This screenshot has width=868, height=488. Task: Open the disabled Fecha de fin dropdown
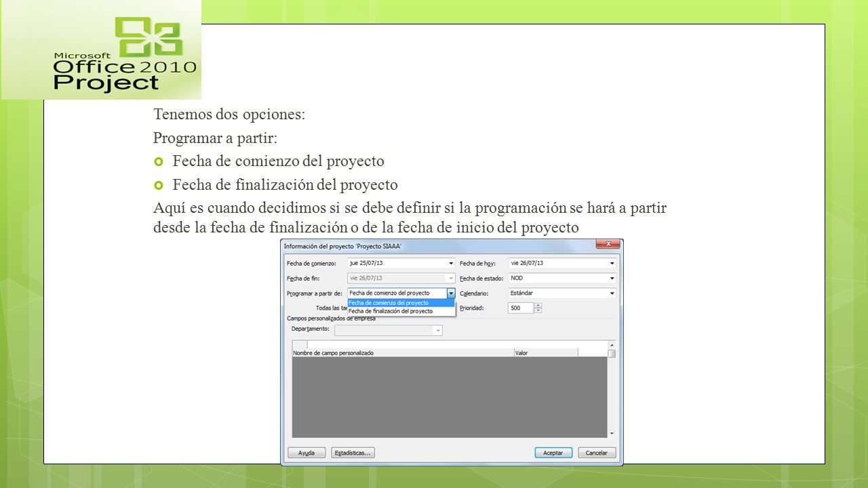[451, 278]
